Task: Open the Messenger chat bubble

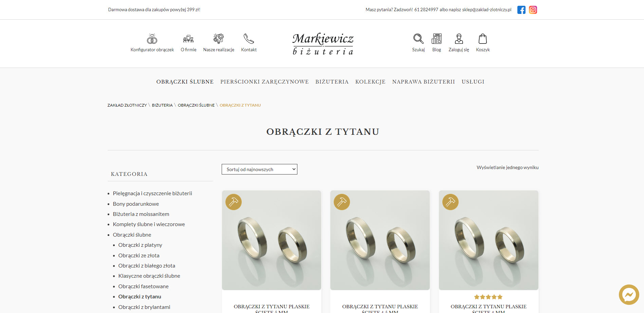Action: point(629,295)
